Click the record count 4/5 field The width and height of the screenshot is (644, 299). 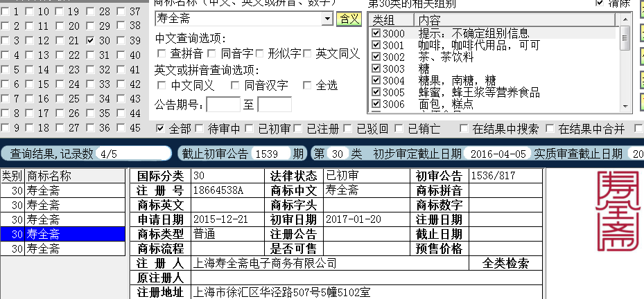[x=134, y=154]
